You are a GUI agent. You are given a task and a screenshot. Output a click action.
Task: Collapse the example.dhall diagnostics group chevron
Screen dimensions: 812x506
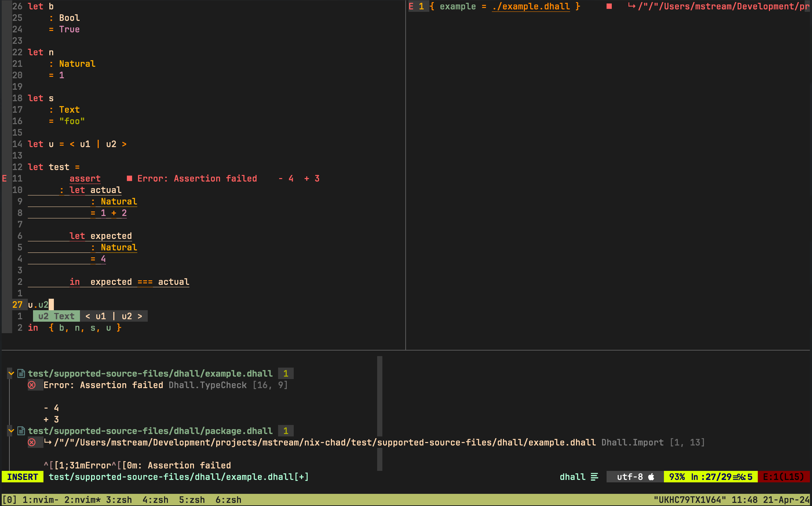point(11,374)
